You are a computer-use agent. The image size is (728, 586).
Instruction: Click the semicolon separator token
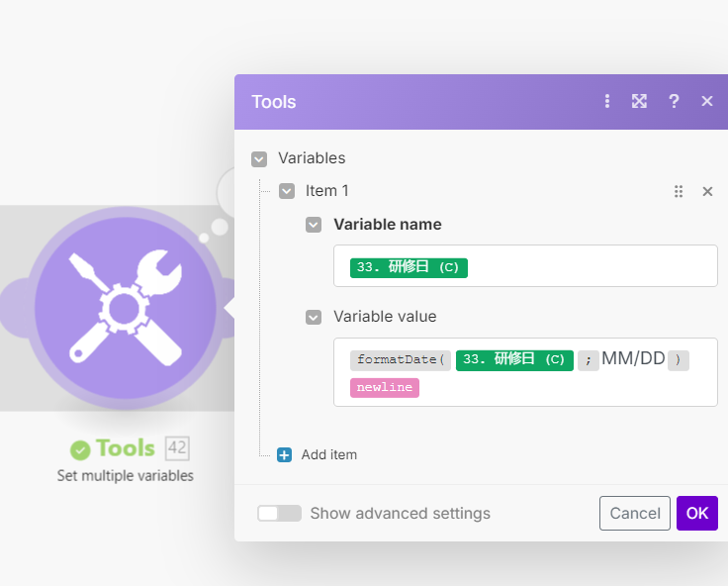589,360
